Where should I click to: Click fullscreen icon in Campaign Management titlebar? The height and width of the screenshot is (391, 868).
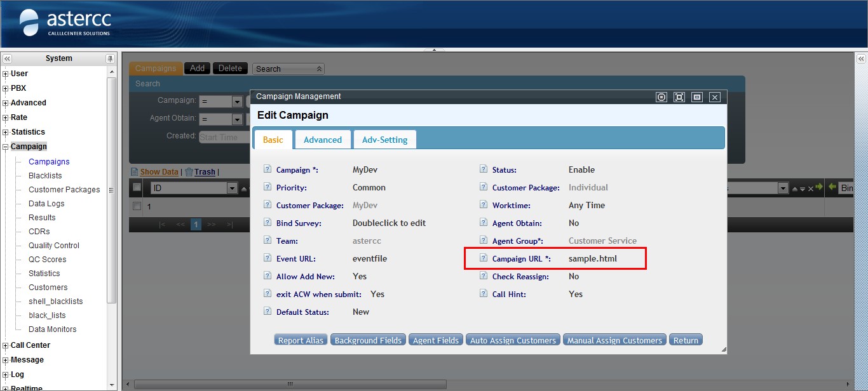[679, 97]
